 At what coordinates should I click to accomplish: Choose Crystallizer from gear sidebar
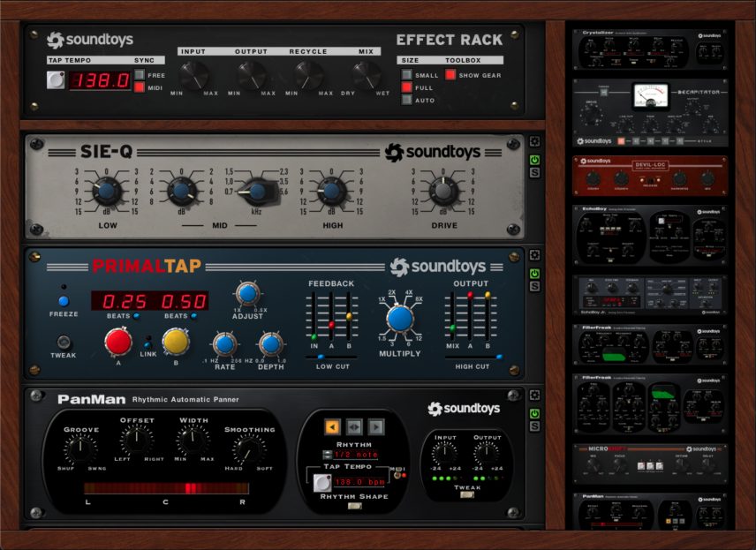click(650, 49)
